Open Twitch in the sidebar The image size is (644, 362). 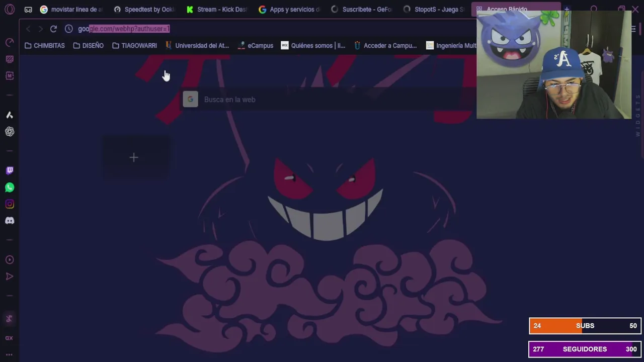pos(10,170)
